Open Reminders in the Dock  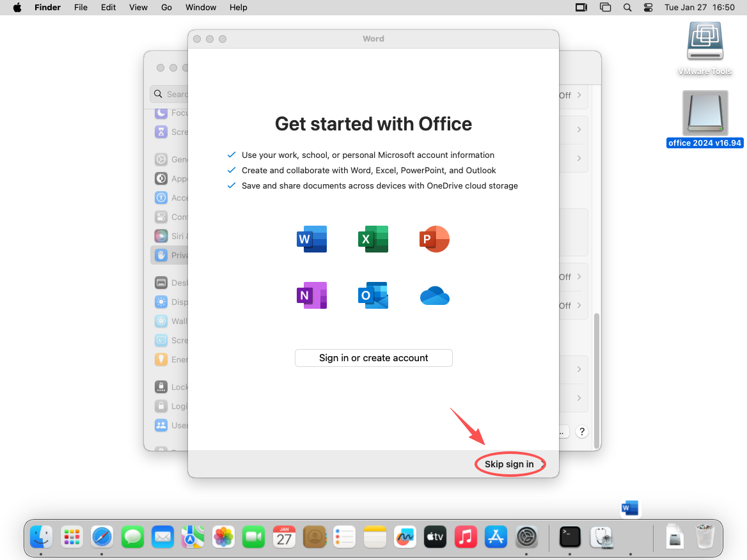tap(345, 538)
